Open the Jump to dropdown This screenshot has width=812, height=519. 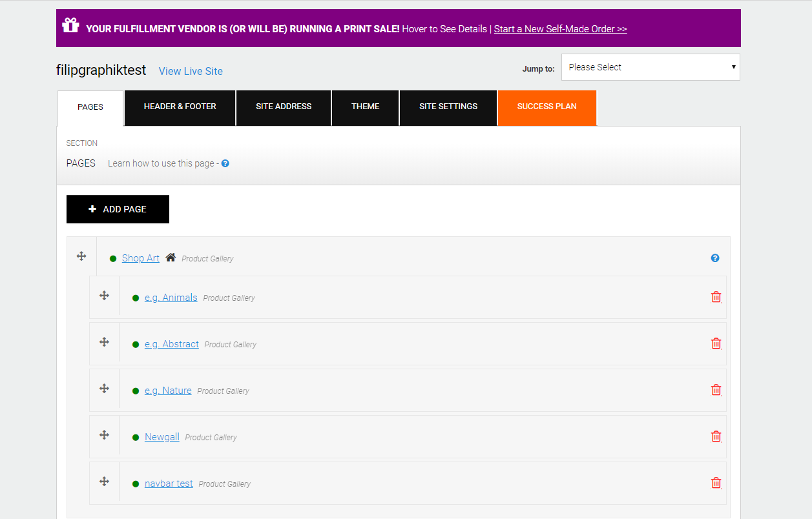[x=651, y=67]
